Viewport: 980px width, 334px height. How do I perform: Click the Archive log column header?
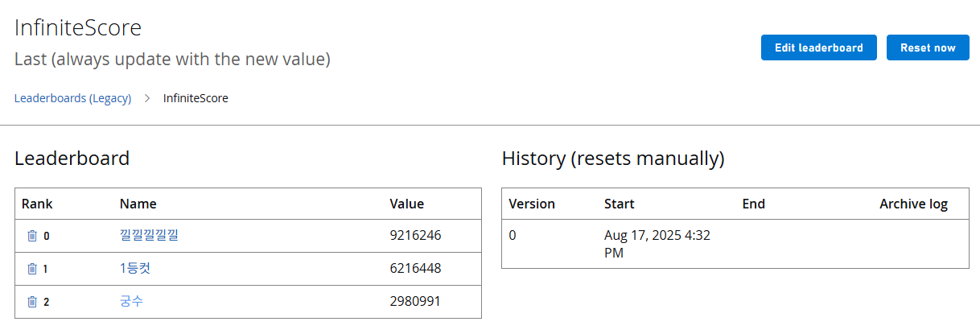913,204
